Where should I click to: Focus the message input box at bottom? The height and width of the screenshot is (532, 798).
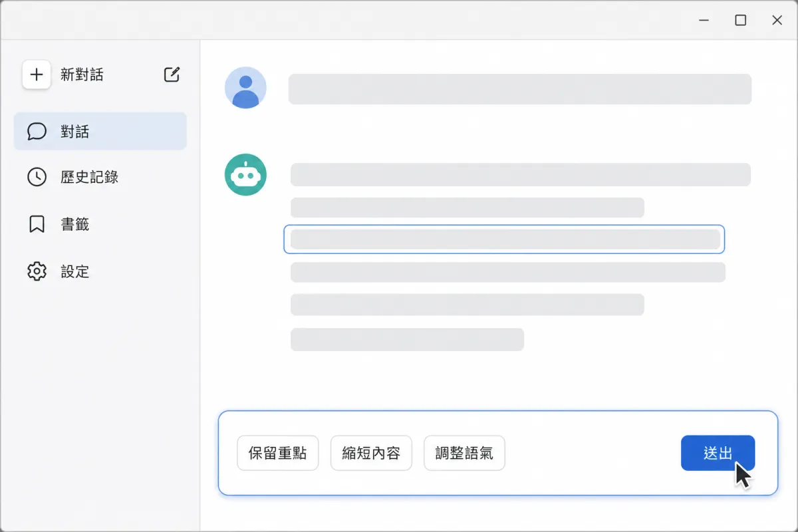click(498, 453)
